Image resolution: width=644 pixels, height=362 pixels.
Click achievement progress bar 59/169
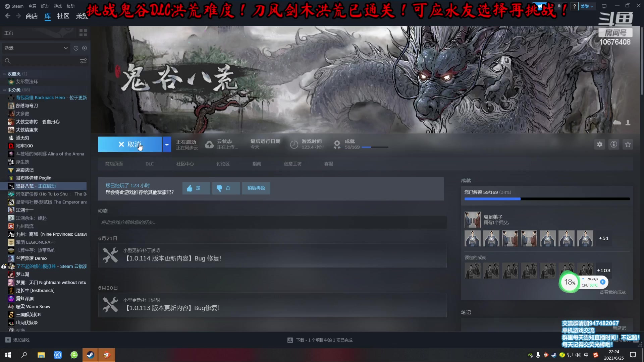[547, 199]
